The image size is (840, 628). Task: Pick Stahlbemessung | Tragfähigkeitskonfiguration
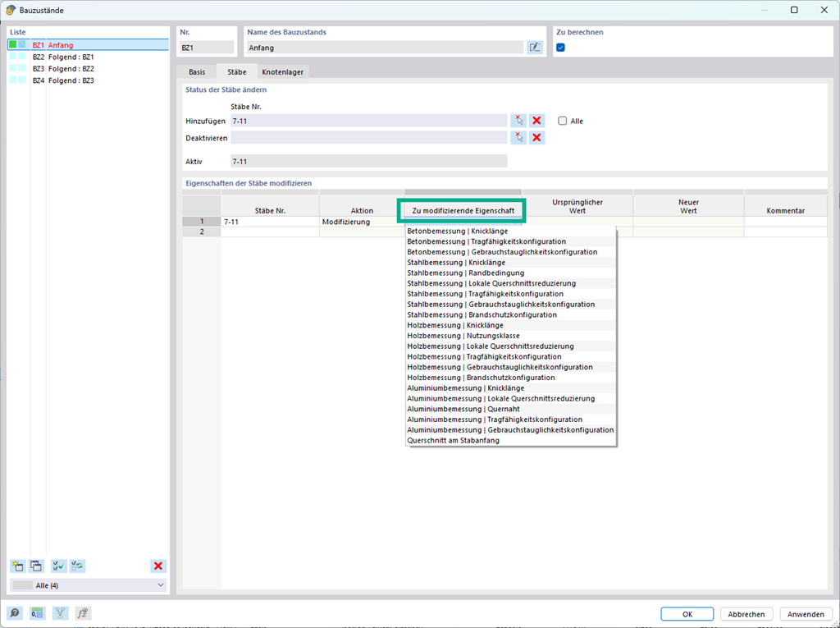pyautogui.click(x=510, y=294)
